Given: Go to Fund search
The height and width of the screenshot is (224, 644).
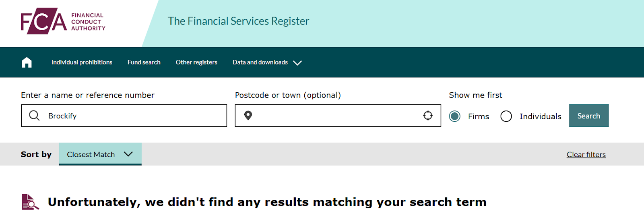Looking at the screenshot, I should (144, 62).
